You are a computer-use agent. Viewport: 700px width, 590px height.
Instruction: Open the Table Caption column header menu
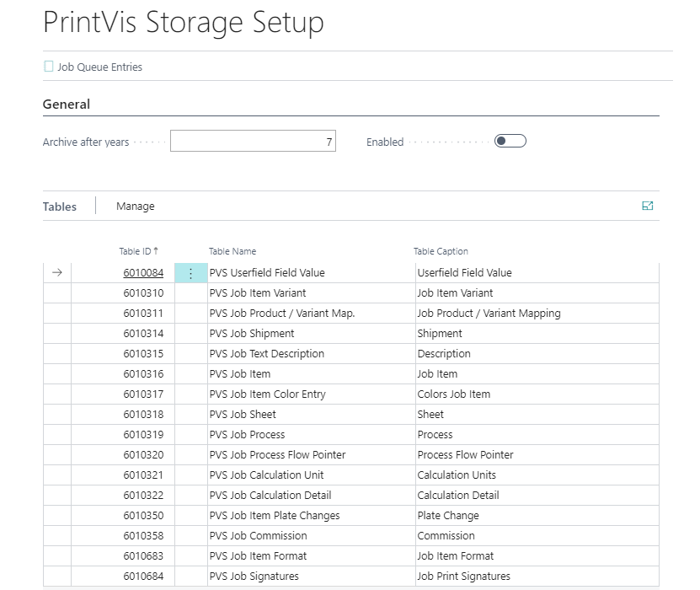441,251
